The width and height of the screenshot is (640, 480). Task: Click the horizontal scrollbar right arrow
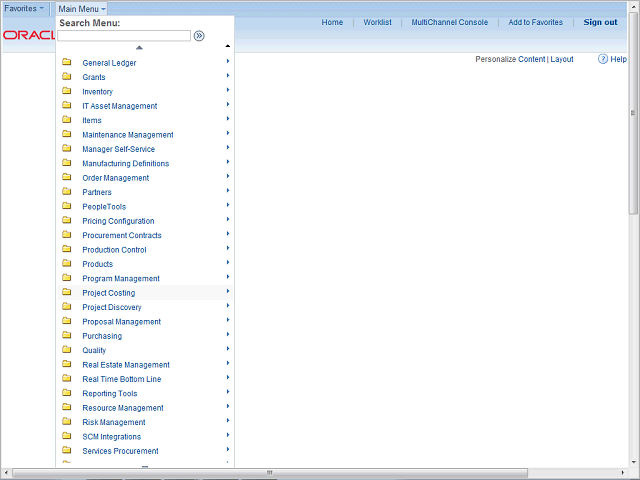[622, 473]
